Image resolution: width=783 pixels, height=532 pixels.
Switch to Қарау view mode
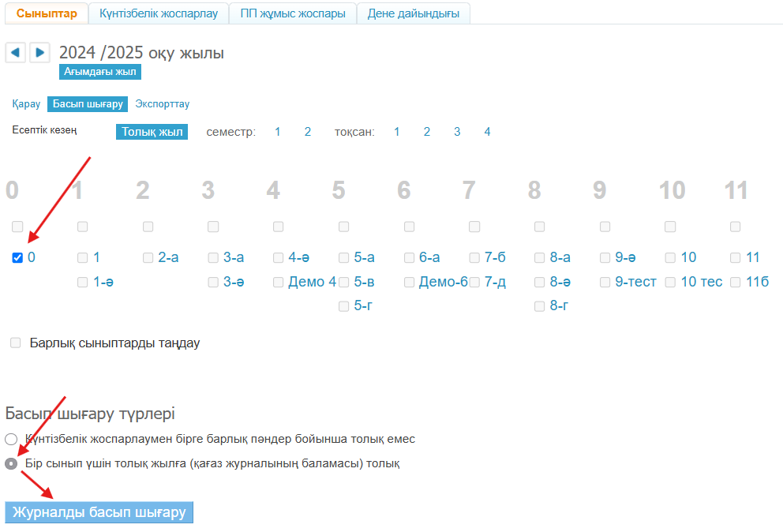[x=26, y=103]
